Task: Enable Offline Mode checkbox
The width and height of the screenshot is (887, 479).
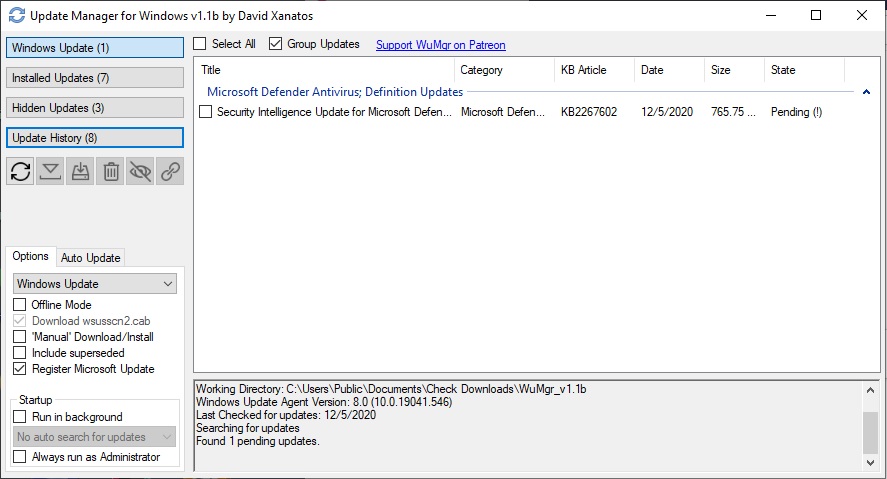Action: click(20, 305)
